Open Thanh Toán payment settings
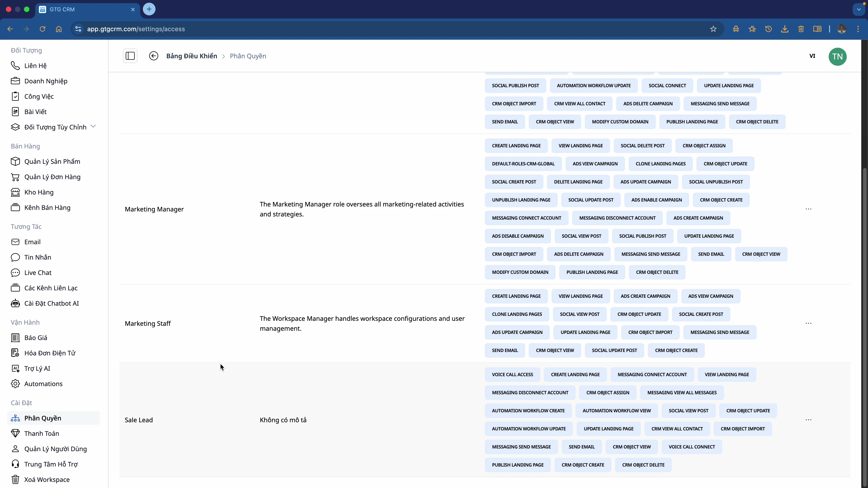 coord(41,434)
